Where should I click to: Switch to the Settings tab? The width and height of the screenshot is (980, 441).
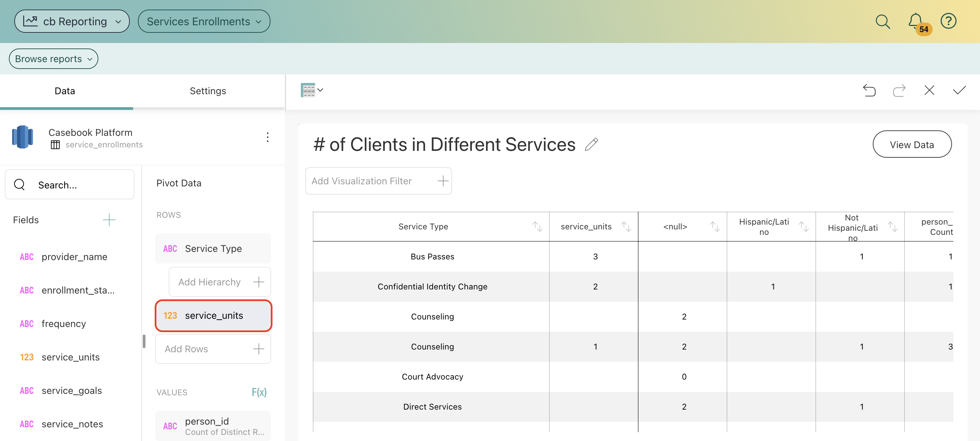point(208,91)
